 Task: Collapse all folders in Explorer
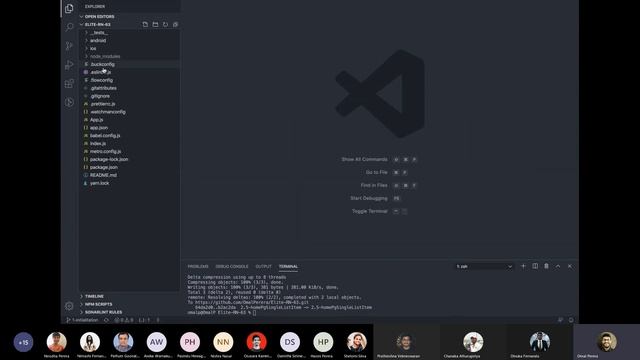coord(176,24)
